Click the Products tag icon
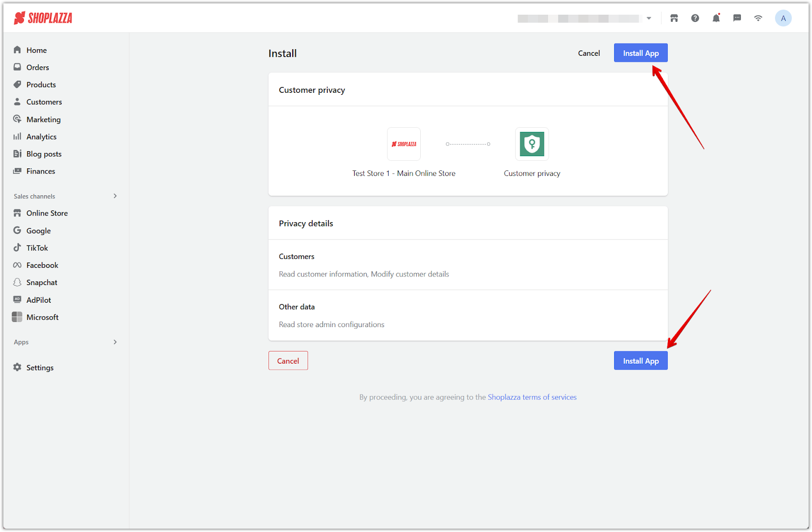Viewport: 812px width, 532px height. click(x=17, y=84)
